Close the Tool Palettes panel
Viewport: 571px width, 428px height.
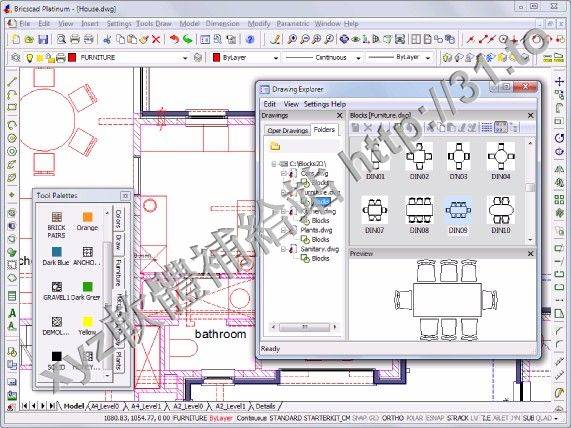pos(125,196)
